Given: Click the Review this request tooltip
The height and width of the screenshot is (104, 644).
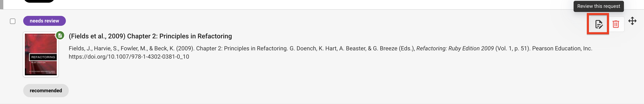Looking at the screenshot, I should point(598,6).
